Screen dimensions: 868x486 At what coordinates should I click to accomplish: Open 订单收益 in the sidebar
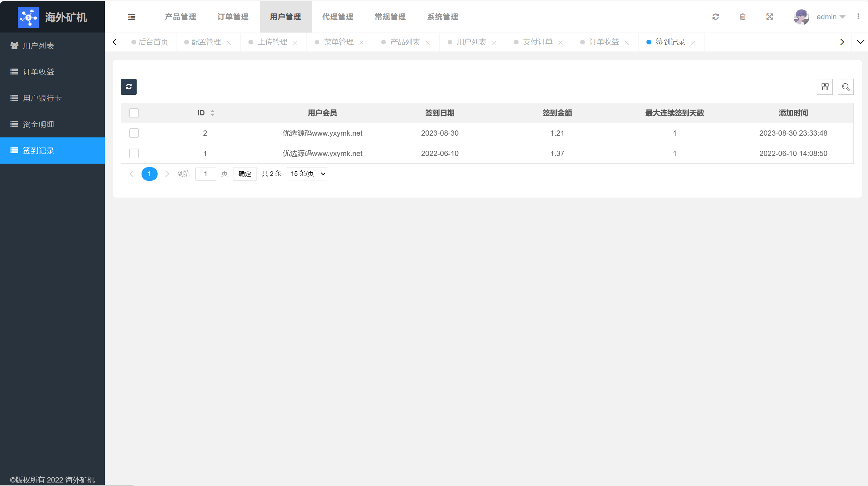tap(52, 72)
